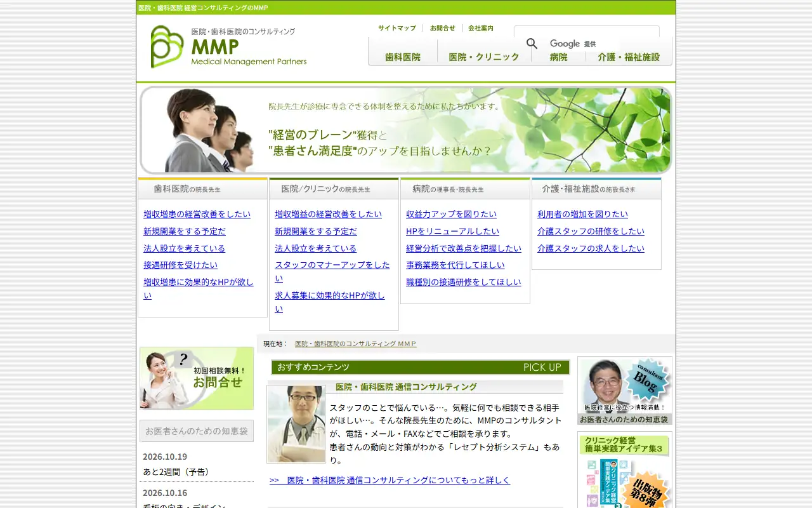The height and width of the screenshot is (508, 812).
Task: Open 経営分析で改善点を把握したい link
Action: click(x=464, y=248)
